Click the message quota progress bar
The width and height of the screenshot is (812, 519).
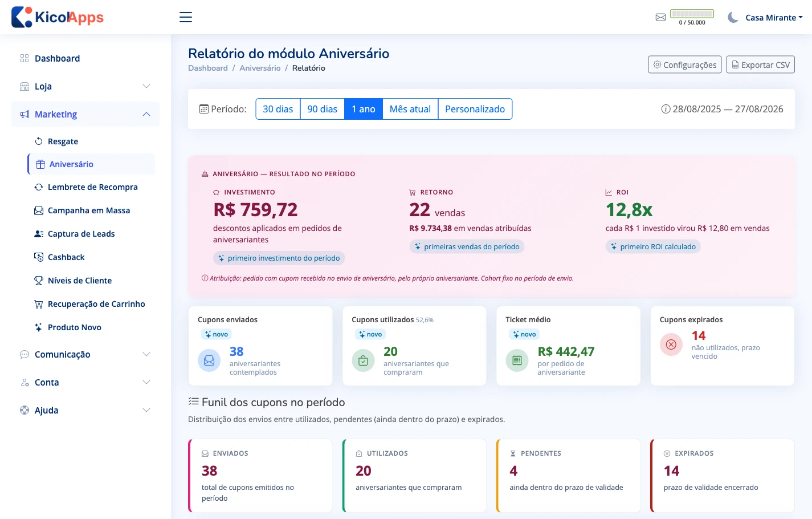point(692,14)
